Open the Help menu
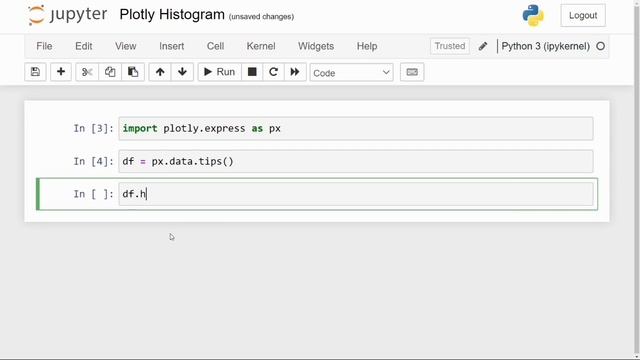 (x=367, y=46)
